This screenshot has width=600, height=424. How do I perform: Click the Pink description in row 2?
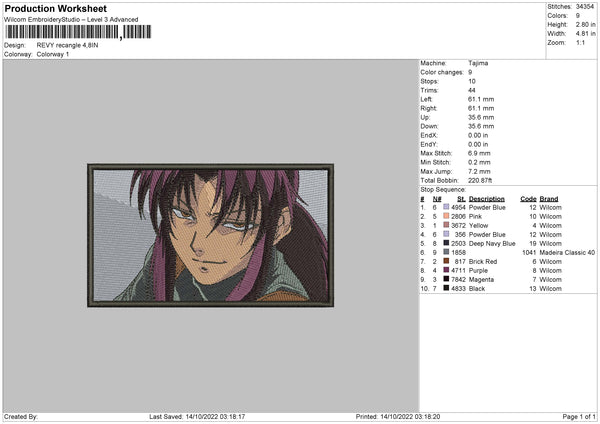(475, 216)
